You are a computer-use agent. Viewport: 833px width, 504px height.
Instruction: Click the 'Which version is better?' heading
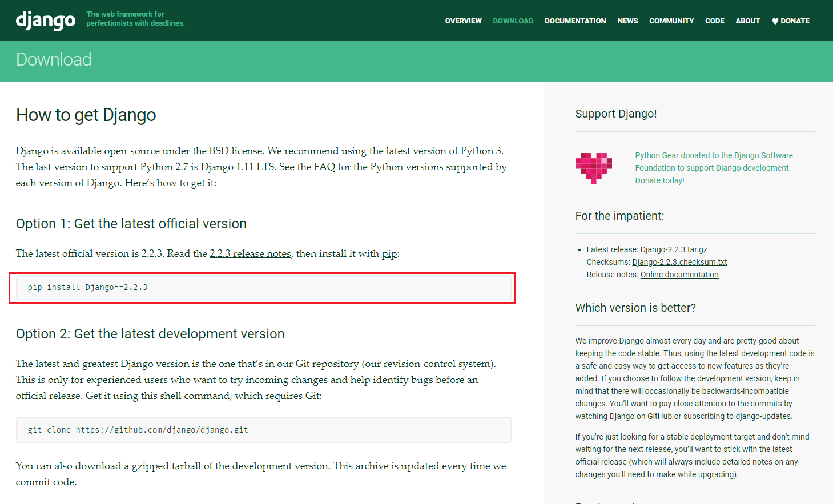pyautogui.click(x=635, y=308)
